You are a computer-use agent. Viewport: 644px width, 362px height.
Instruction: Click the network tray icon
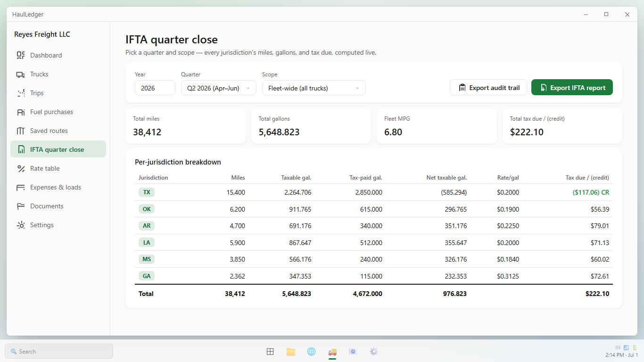(626, 347)
